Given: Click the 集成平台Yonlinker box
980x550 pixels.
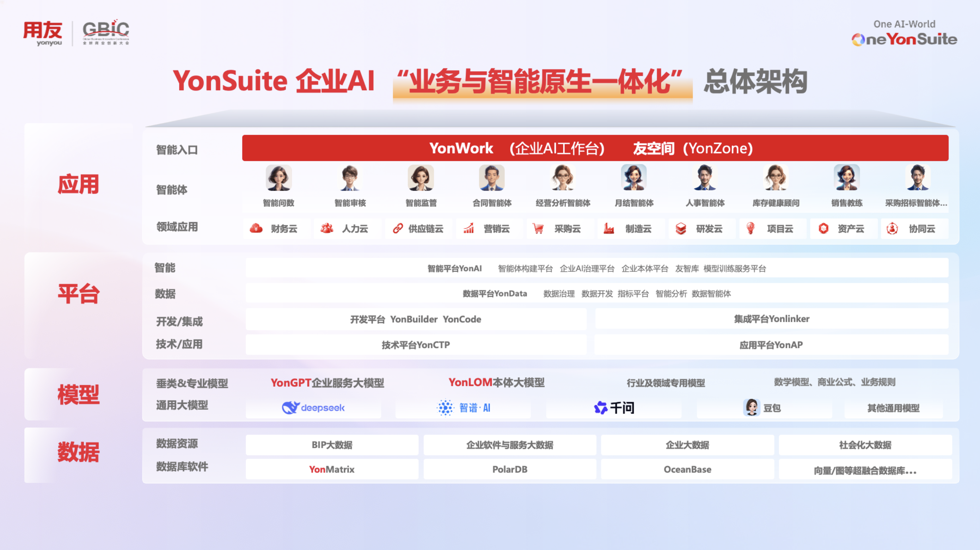Looking at the screenshot, I should point(772,319).
